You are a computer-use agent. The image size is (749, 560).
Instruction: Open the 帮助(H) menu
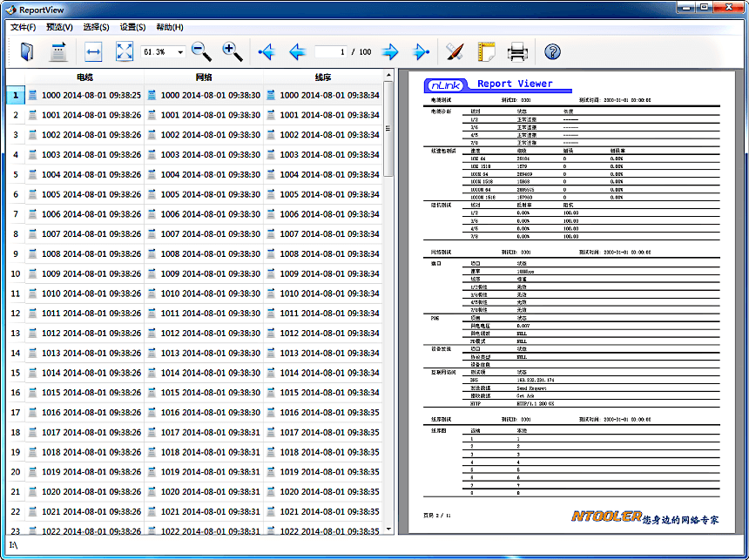pos(169,27)
